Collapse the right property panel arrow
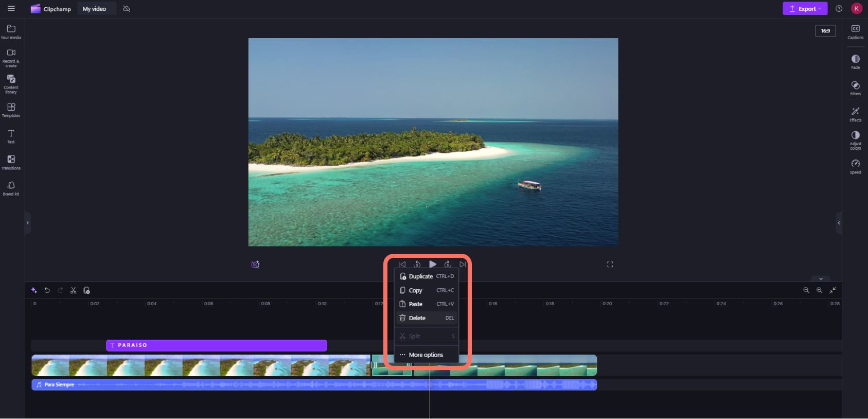This screenshot has width=868, height=419. pos(839,223)
